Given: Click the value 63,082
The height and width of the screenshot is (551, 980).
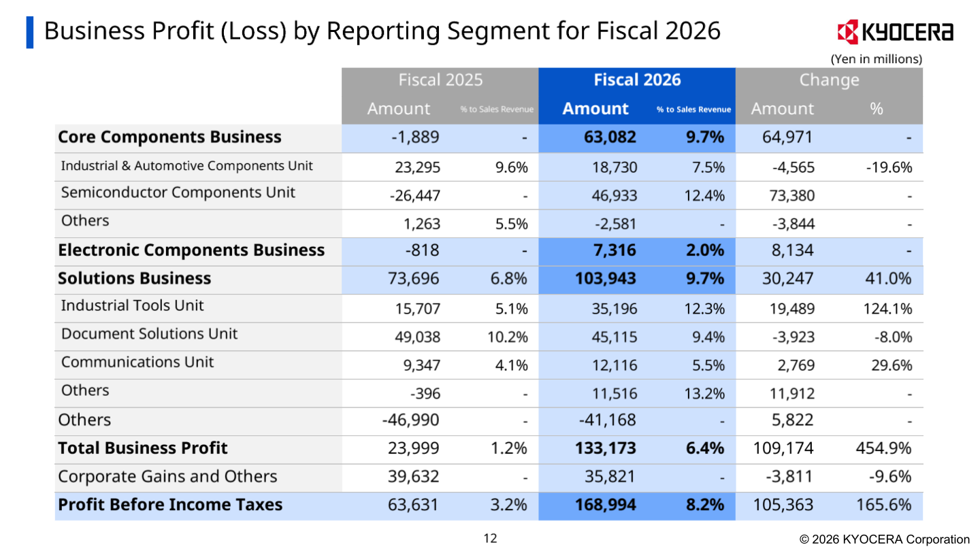Looking at the screenshot, I should click(x=610, y=137).
